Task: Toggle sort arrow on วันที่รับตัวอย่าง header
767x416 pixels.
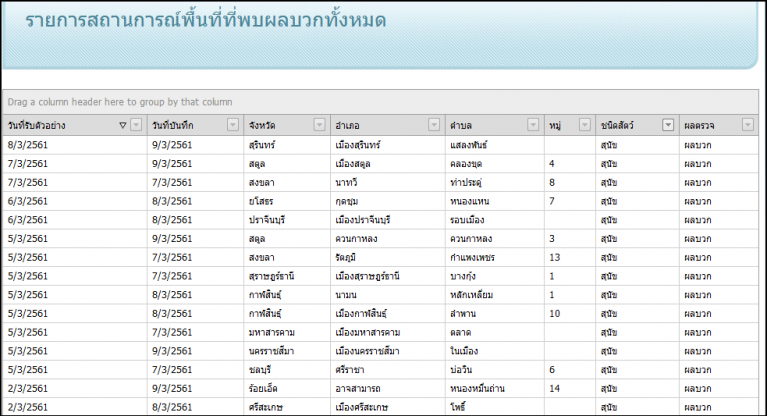Action: tap(122, 125)
